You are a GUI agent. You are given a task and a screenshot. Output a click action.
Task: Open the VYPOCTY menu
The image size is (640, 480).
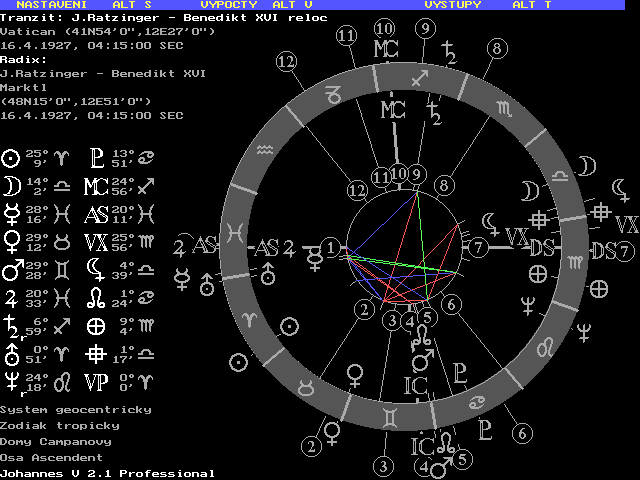(229, 5)
